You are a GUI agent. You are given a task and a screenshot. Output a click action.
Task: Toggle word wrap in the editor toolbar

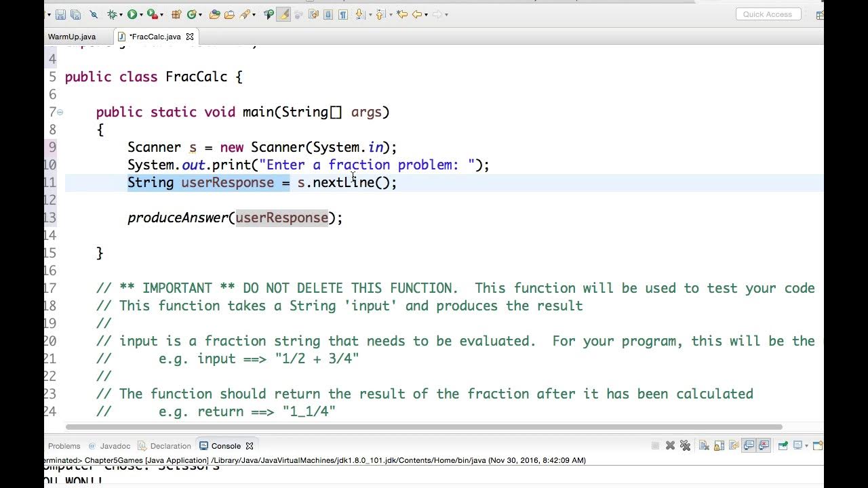coord(314,14)
